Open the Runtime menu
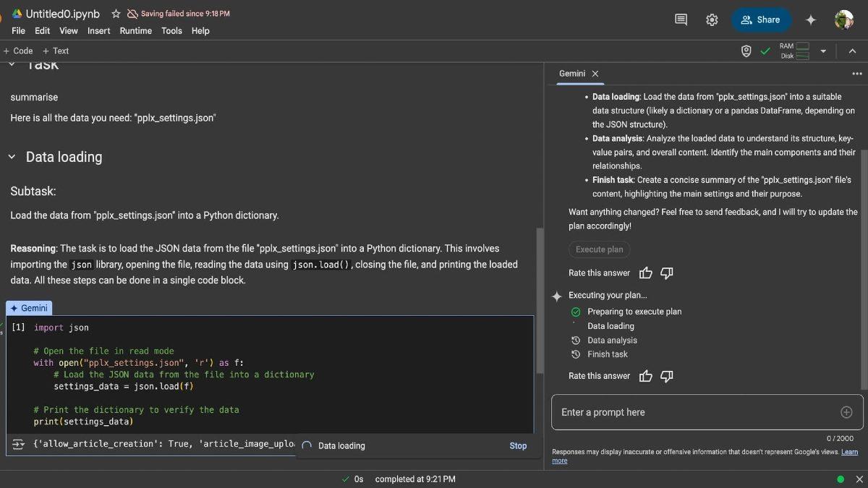Viewport: 868px width, 488px height. pyautogui.click(x=135, y=30)
